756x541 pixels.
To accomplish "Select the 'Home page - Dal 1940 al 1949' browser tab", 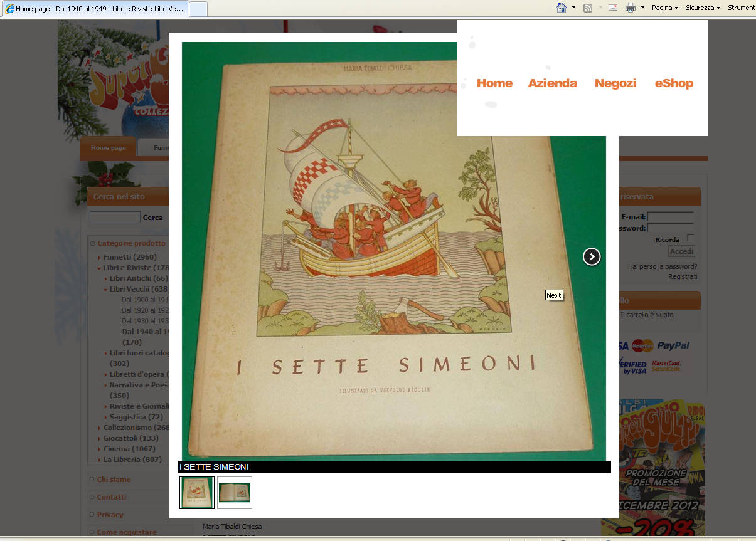I will [95, 9].
